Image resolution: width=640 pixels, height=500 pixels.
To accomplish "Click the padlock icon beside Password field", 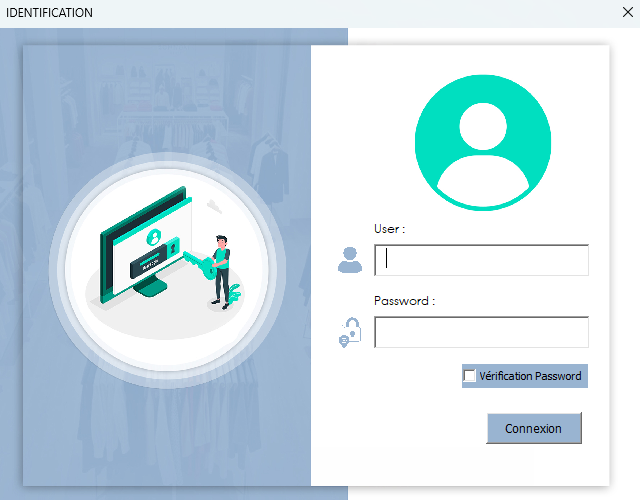I will 350,332.
